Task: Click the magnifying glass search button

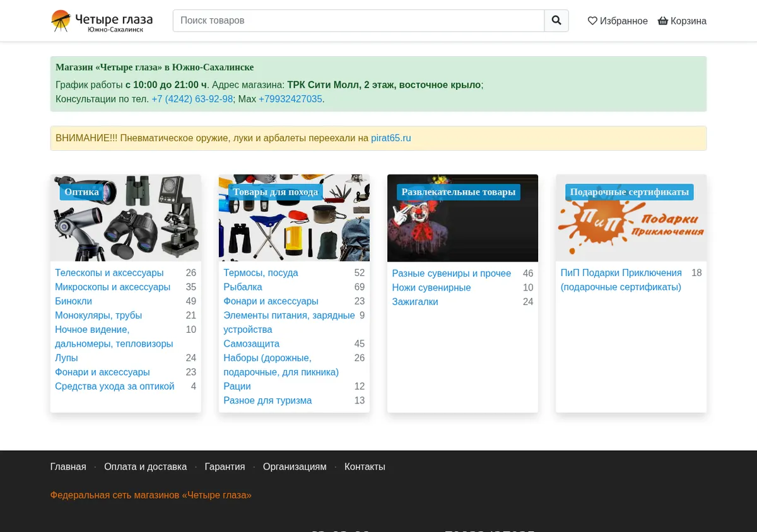Action: click(556, 21)
